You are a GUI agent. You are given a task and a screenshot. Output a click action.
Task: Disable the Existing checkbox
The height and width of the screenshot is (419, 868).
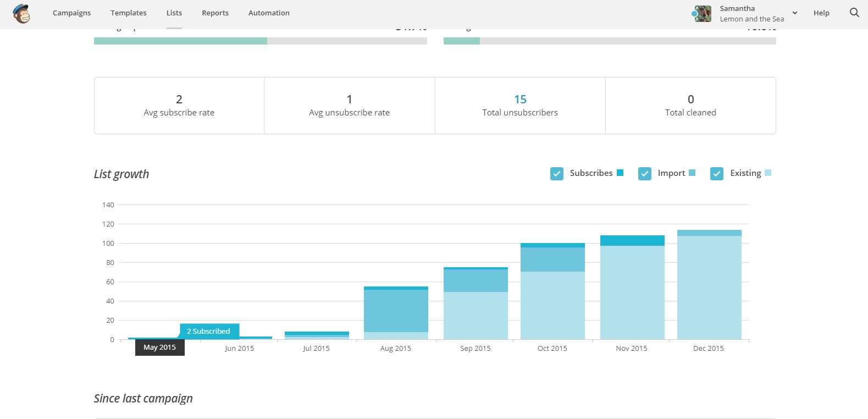pyautogui.click(x=717, y=174)
